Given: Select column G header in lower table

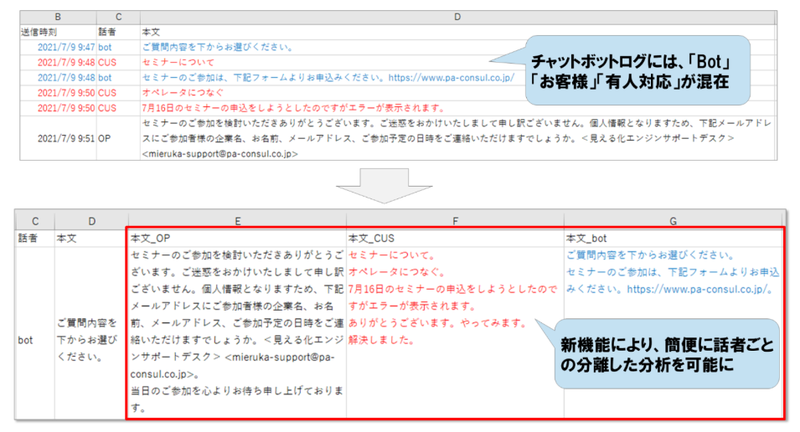Looking at the screenshot, I should click(x=673, y=221).
